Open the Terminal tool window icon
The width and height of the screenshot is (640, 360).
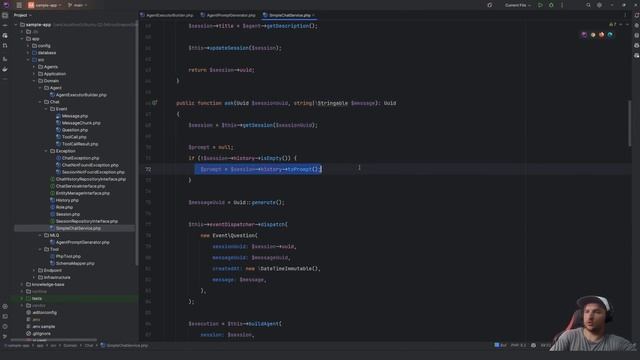5,316
